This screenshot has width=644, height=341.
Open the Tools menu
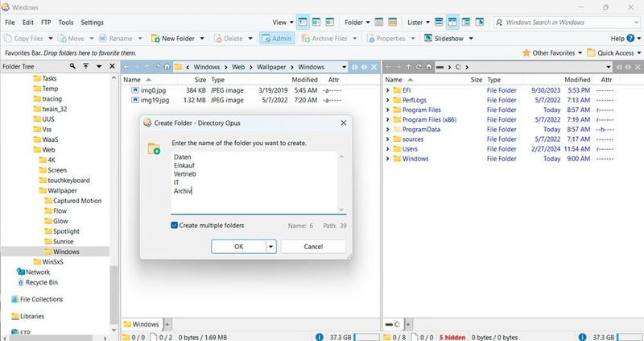coord(66,23)
